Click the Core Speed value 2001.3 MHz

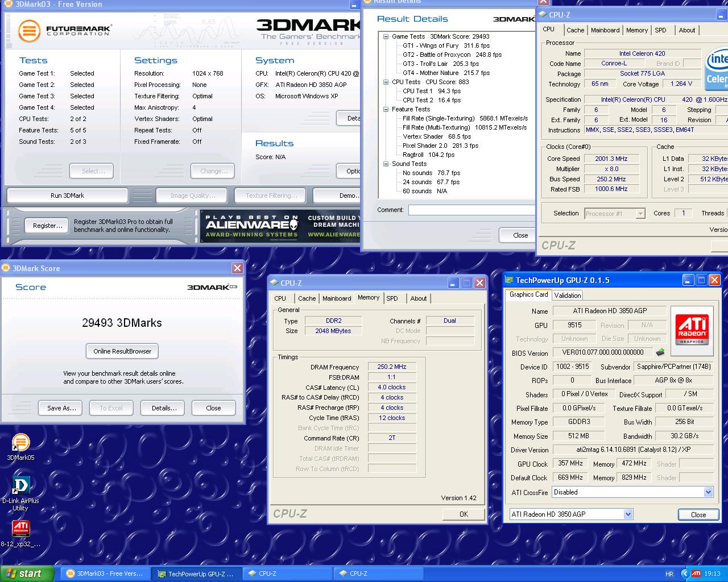tap(611, 159)
